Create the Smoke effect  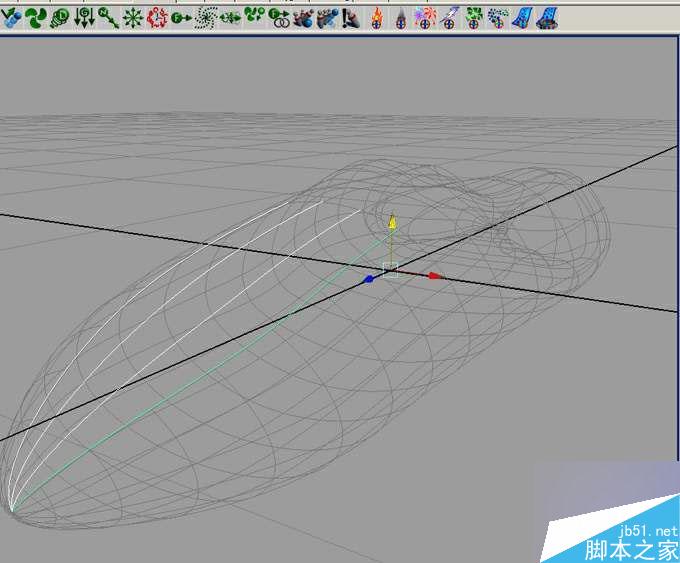click(x=401, y=19)
